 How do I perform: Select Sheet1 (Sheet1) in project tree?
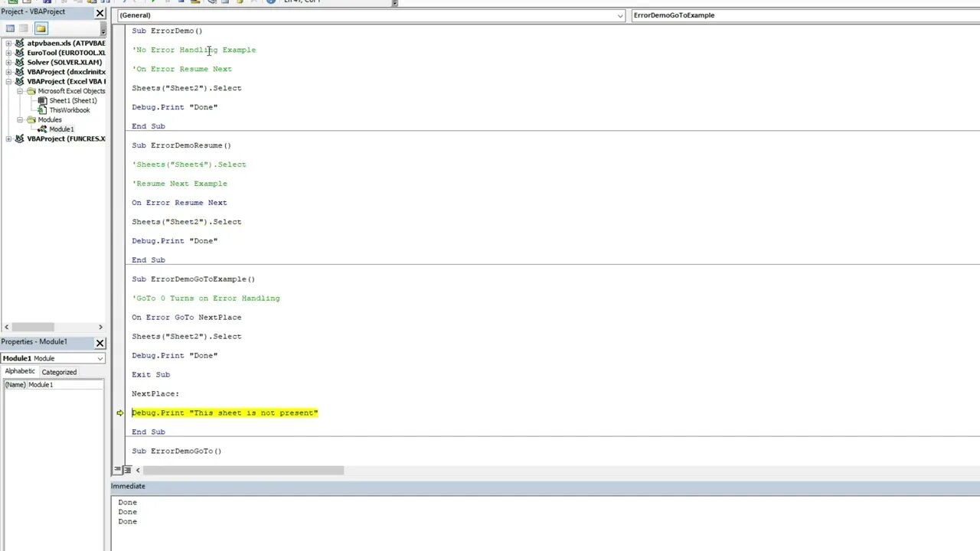(x=73, y=100)
